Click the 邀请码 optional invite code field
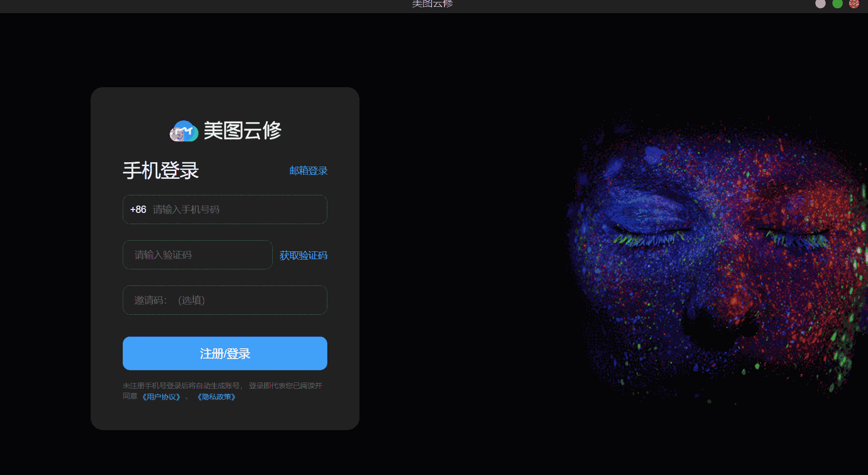 click(225, 300)
